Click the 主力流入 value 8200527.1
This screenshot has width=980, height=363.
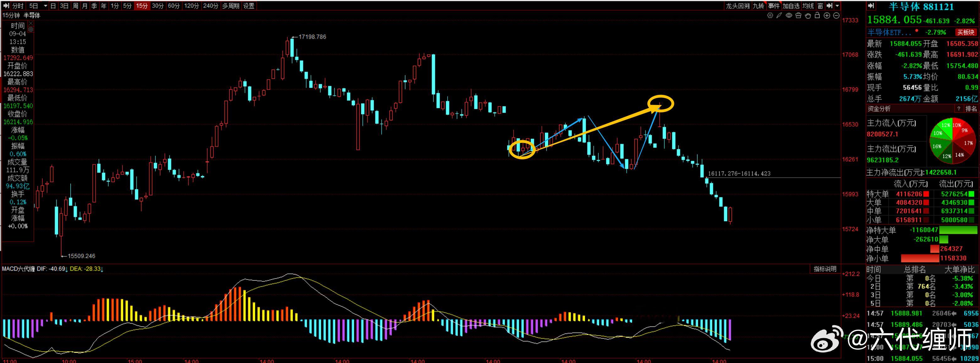tap(883, 134)
